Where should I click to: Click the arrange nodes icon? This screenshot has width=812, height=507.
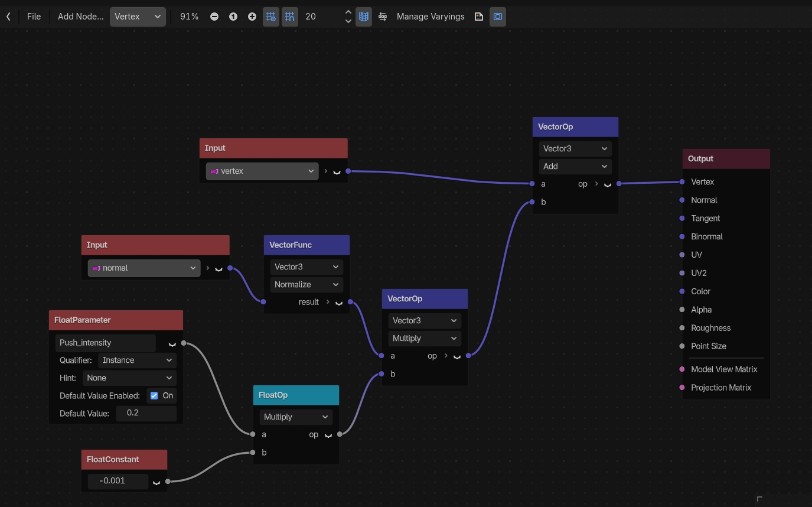click(x=383, y=17)
